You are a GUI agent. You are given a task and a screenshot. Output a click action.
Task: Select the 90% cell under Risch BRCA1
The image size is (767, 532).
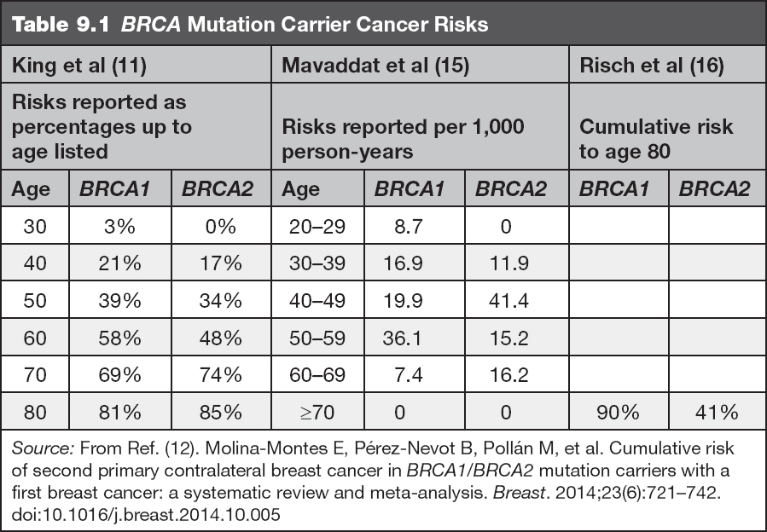click(x=619, y=413)
